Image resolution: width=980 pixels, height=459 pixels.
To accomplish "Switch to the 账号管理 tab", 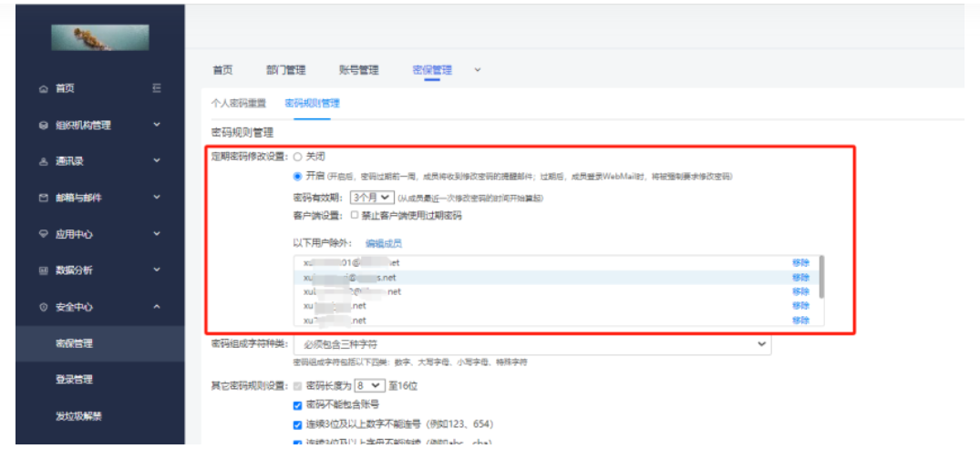I will pyautogui.click(x=359, y=70).
